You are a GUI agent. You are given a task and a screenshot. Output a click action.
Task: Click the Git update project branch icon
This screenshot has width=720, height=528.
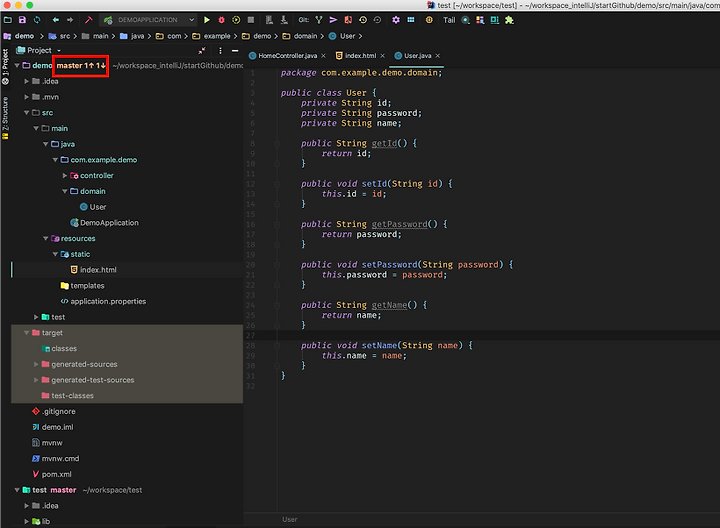click(319, 20)
